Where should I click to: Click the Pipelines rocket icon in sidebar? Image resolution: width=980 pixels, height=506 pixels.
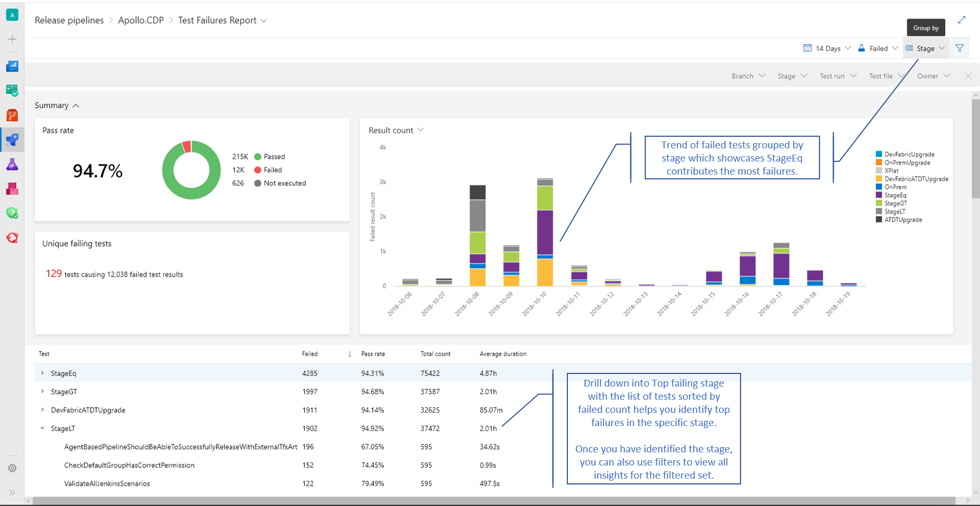[x=12, y=140]
